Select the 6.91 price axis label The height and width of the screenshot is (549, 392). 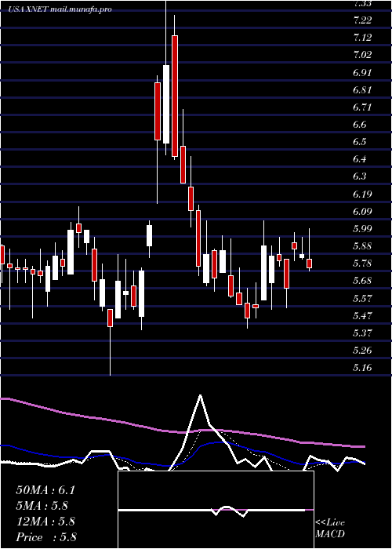coord(362,73)
